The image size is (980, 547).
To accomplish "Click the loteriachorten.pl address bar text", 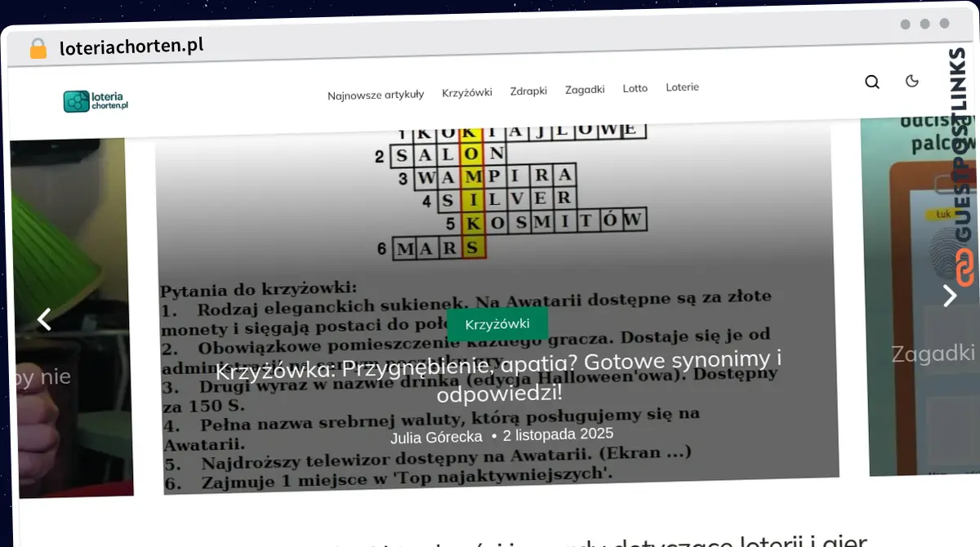I will coord(131,47).
